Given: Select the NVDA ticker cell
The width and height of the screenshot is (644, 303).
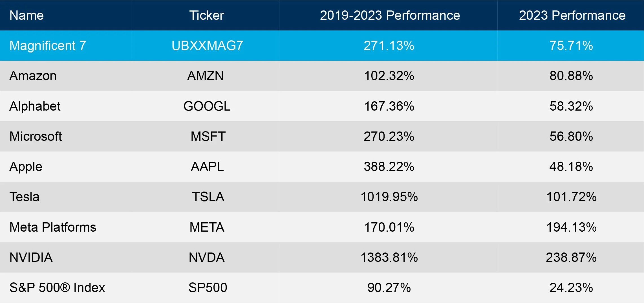Looking at the screenshot, I should tap(207, 257).
